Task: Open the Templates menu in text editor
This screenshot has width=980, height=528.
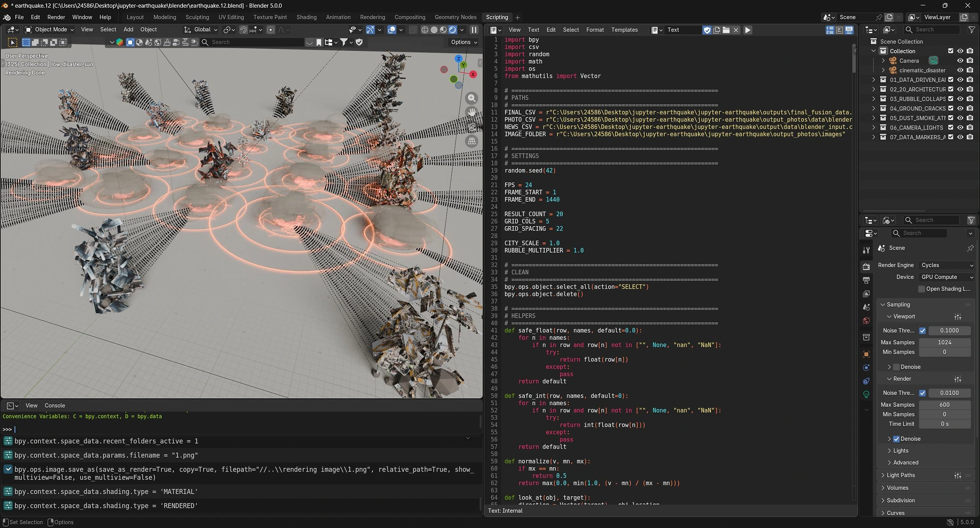Action: tap(624, 30)
